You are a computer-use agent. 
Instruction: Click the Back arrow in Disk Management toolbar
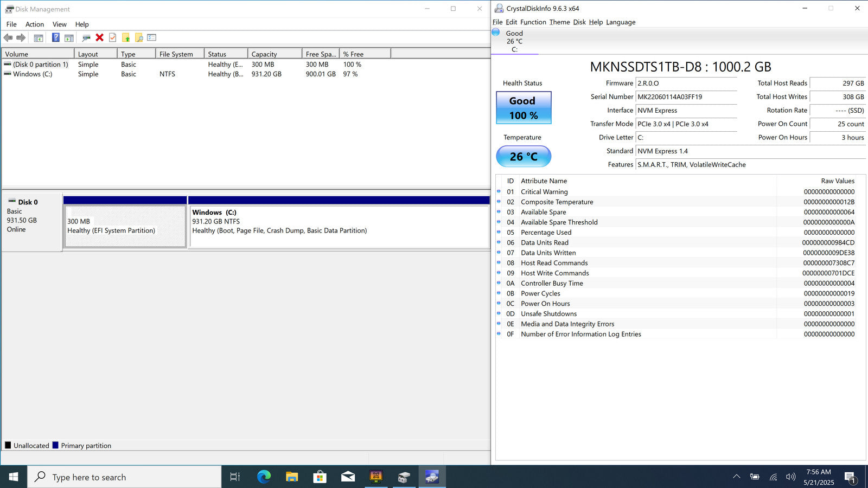pos(8,37)
